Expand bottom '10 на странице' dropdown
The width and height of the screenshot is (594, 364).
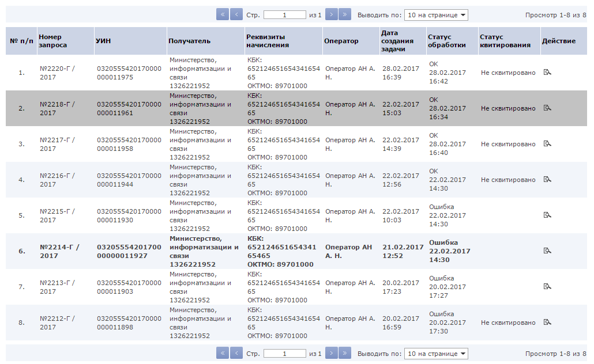[436, 354]
